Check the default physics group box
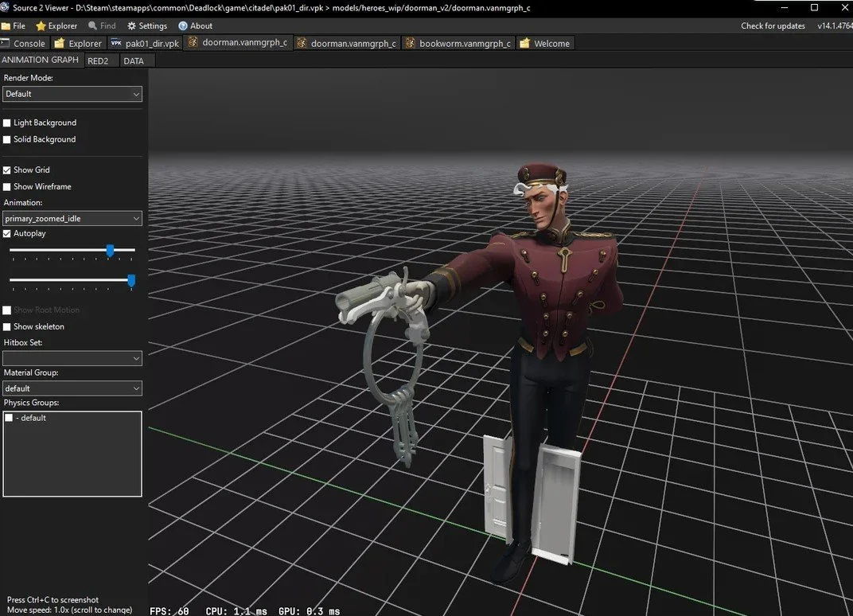 (x=10, y=418)
